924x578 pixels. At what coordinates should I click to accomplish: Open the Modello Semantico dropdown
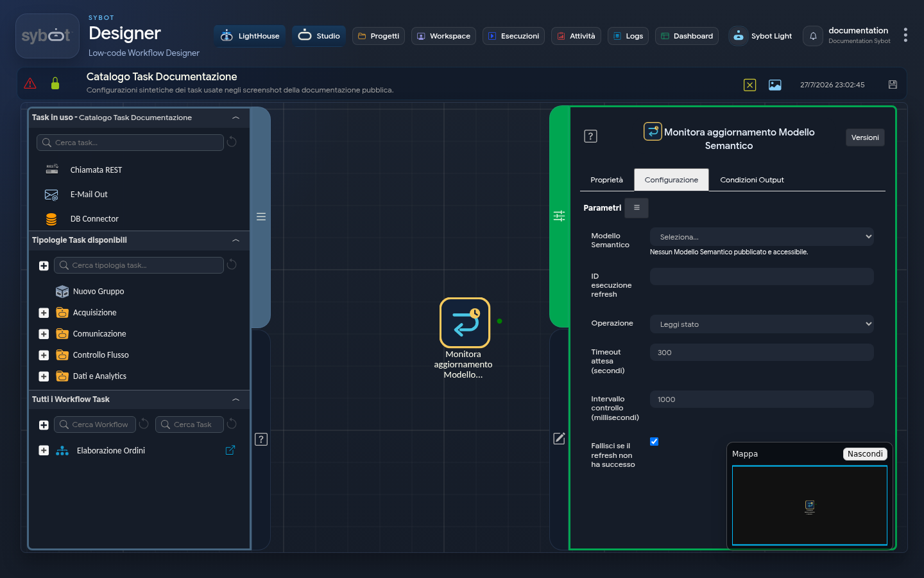pos(762,236)
